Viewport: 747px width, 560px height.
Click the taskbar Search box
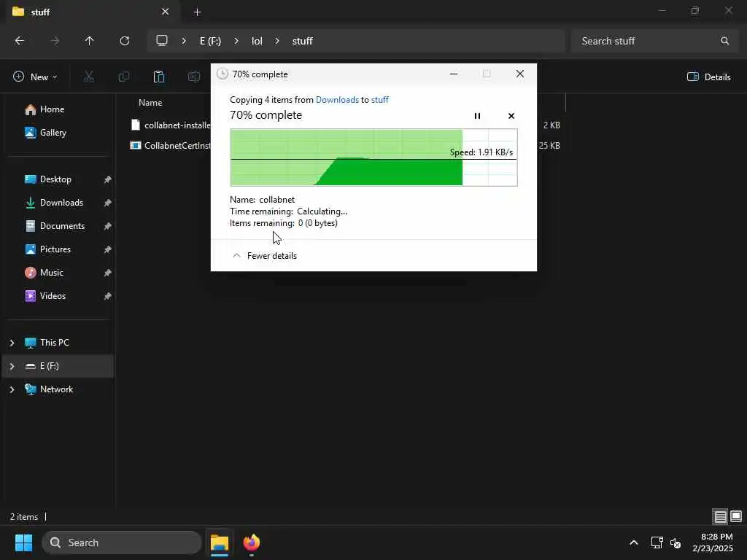pyautogui.click(x=122, y=542)
